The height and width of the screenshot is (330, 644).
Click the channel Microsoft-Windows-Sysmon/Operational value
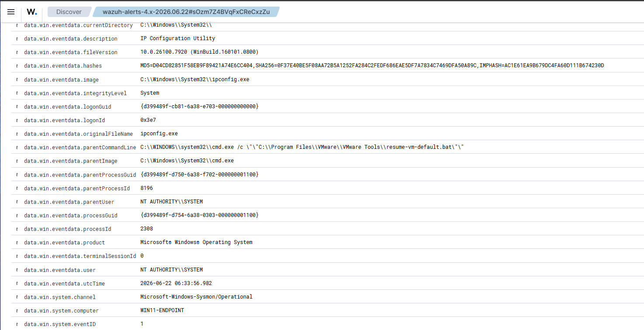tap(197, 297)
